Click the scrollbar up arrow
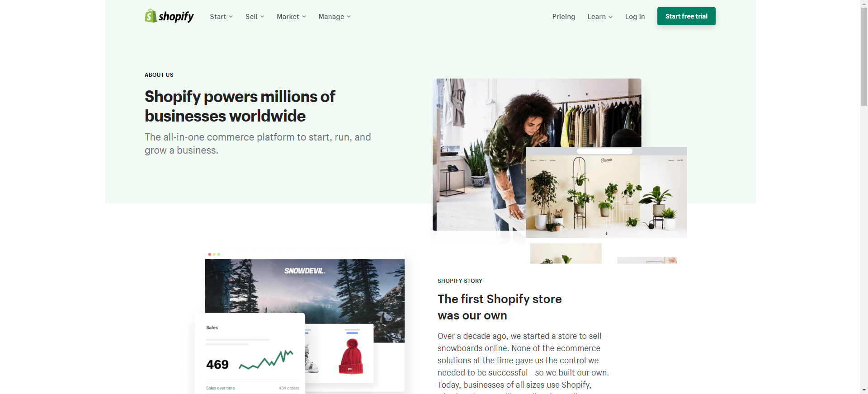Screen dimensions: 868x394 pos(864,4)
